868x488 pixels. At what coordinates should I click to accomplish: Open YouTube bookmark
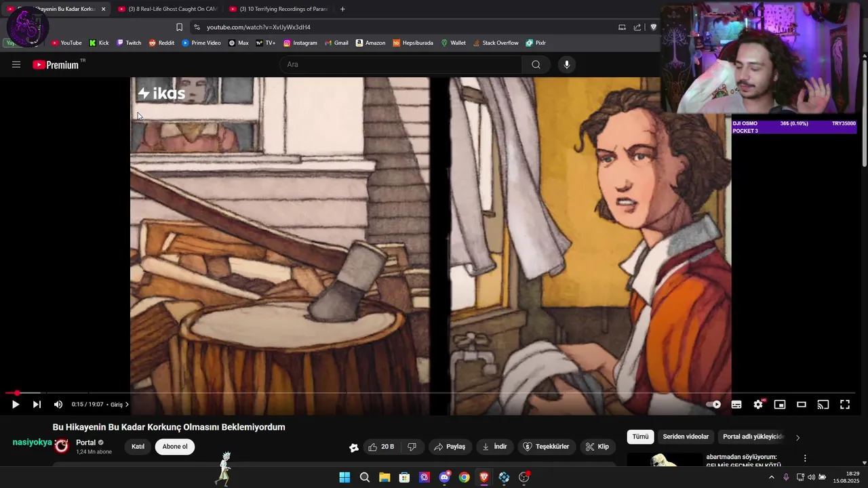[66, 43]
